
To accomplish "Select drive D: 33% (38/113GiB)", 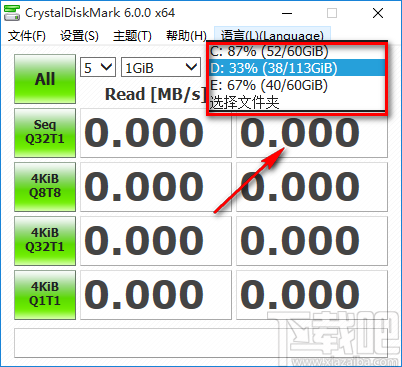I will pyautogui.click(x=297, y=68).
